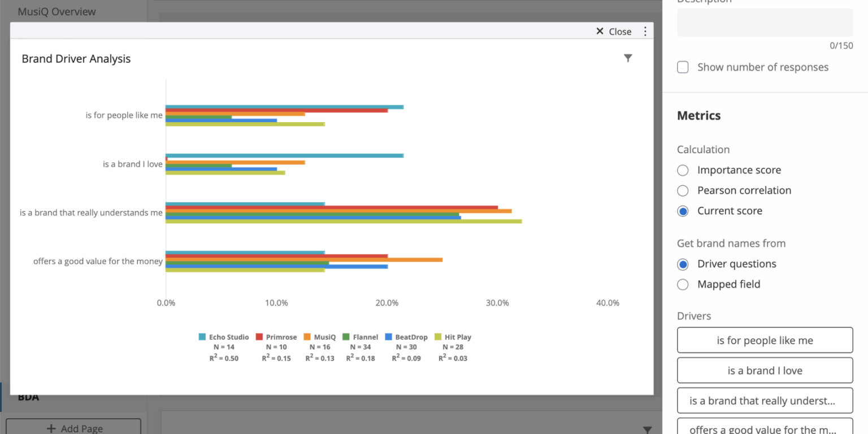Select Importance score calculation

click(x=683, y=170)
